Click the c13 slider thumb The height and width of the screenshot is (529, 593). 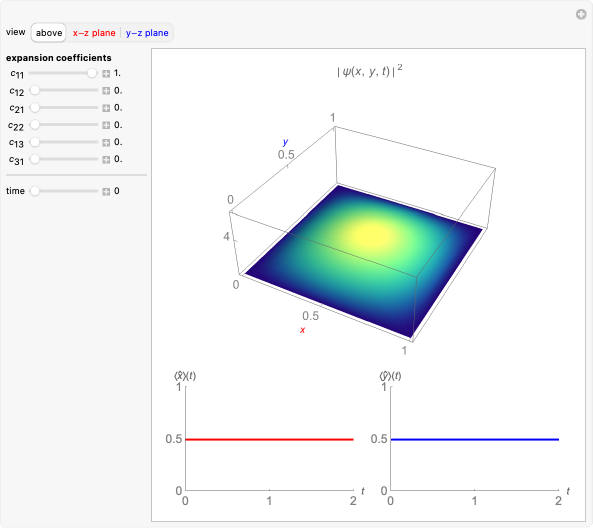[x=35, y=142]
